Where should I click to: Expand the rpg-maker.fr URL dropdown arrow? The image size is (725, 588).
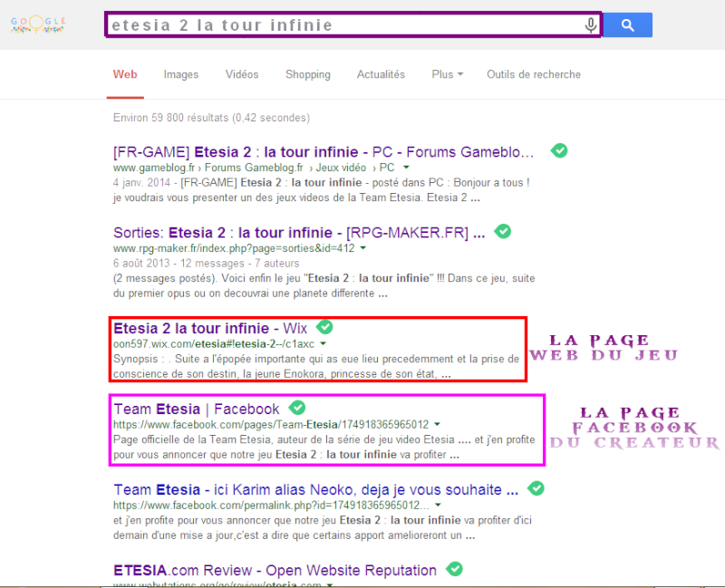click(x=363, y=248)
